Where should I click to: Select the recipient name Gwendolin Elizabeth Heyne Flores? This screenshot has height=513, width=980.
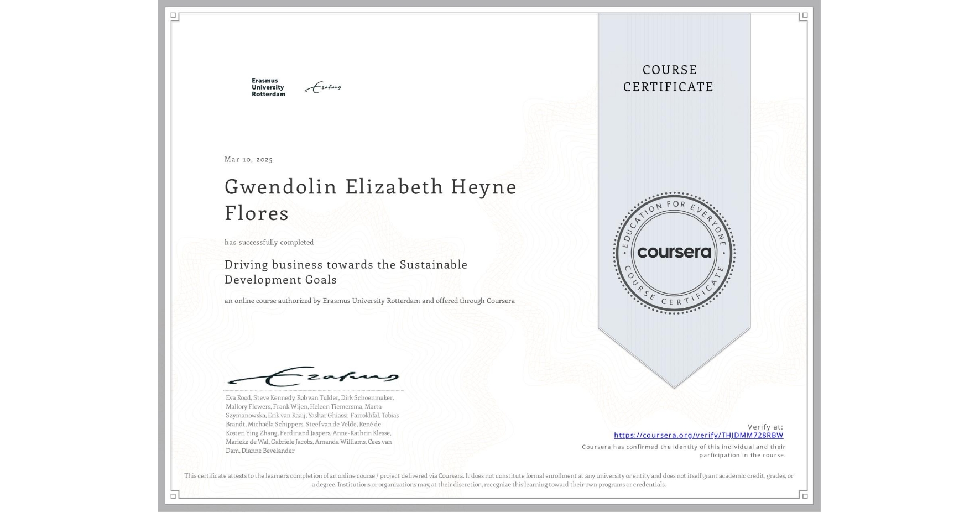point(371,200)
